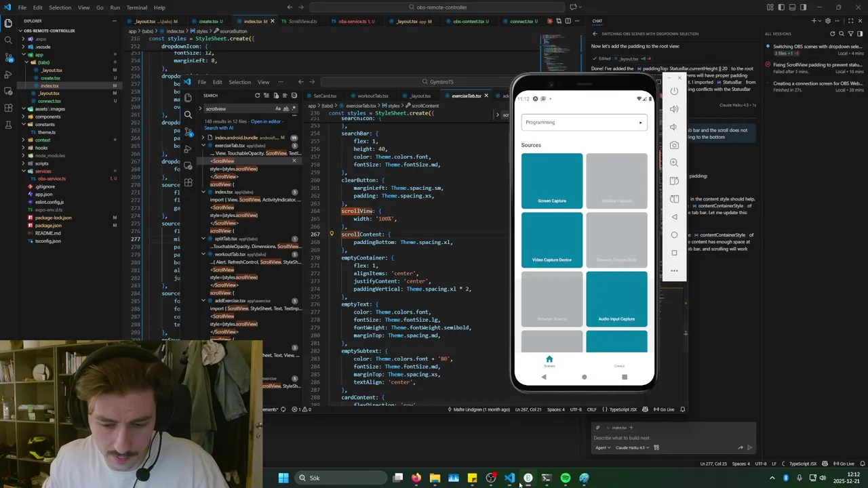868x488 pixels.
Task: Toggle replace expander beside scrollview search field
Action: click(201, 108)
